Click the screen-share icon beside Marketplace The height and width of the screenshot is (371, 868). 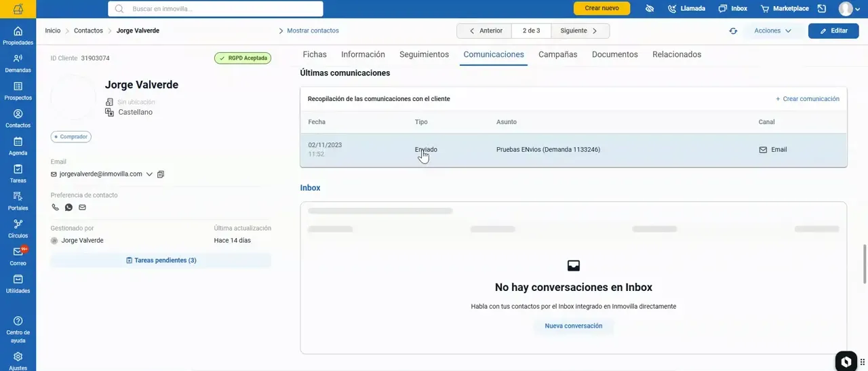pyautogui.click(x=822, y=9)
